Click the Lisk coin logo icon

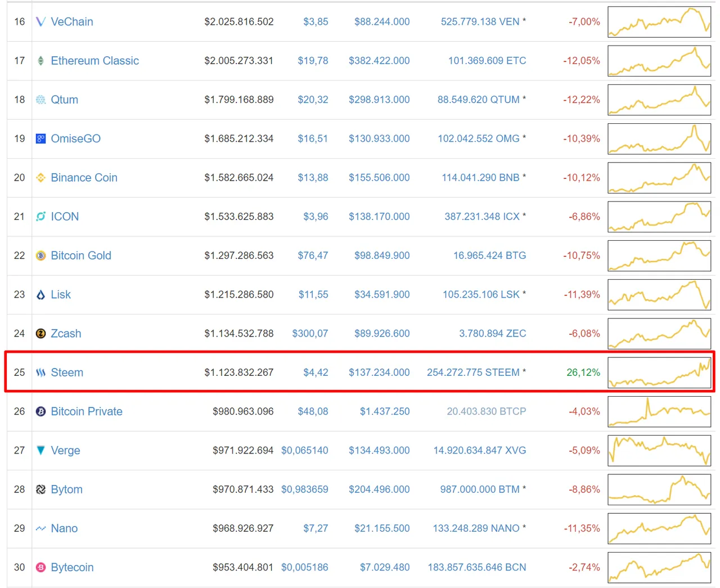[40, 294]
